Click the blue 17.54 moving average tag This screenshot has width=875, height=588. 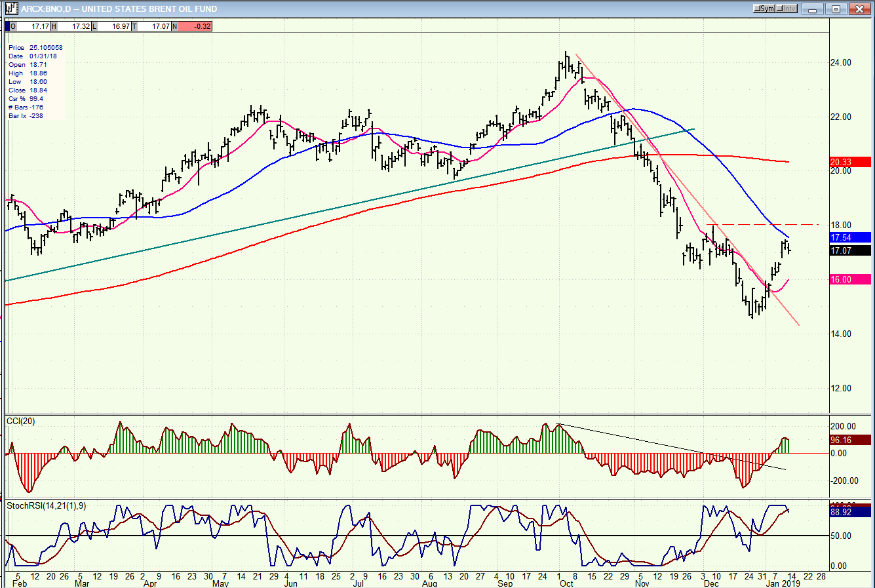849,237
